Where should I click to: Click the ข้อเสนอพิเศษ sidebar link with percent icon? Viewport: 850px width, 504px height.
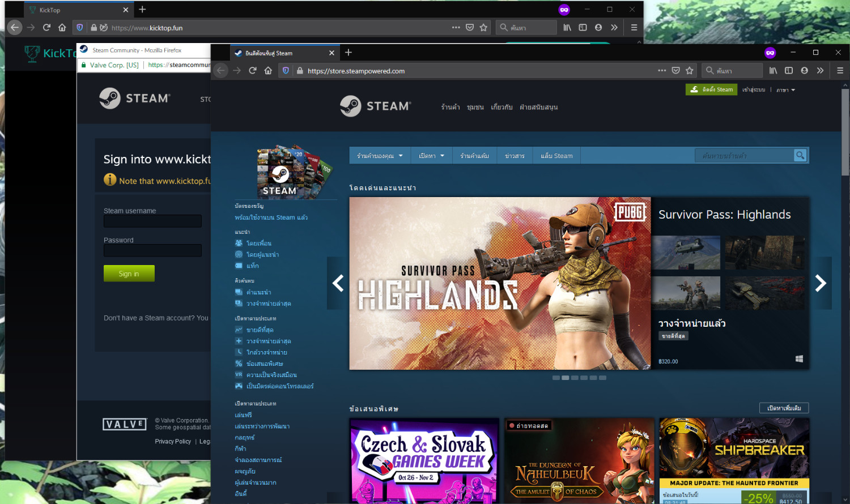pyautogui.click(x=264, y=364)
